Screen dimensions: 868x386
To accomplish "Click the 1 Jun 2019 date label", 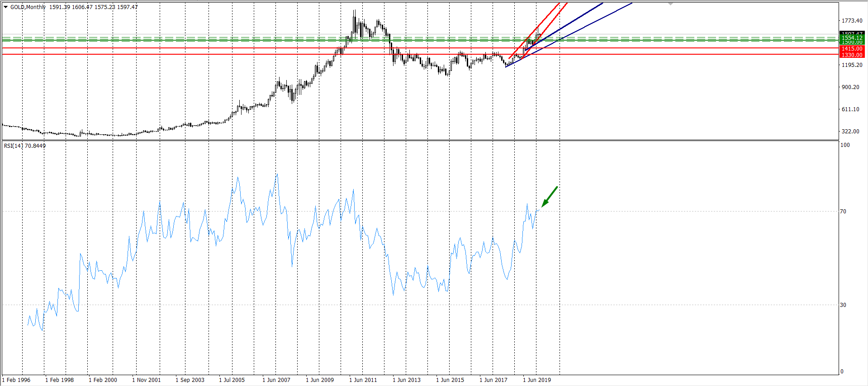I will point(537,380).
